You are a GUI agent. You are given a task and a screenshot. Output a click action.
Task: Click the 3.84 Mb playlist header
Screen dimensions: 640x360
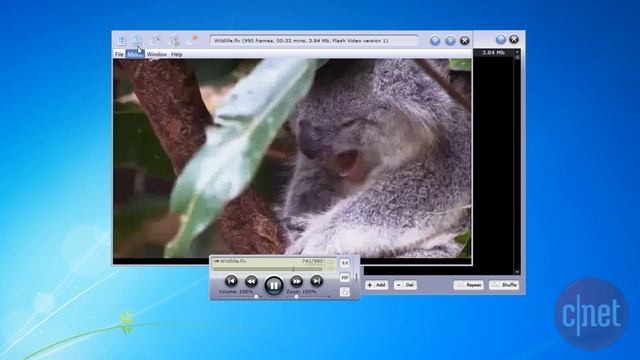(493, 53)
